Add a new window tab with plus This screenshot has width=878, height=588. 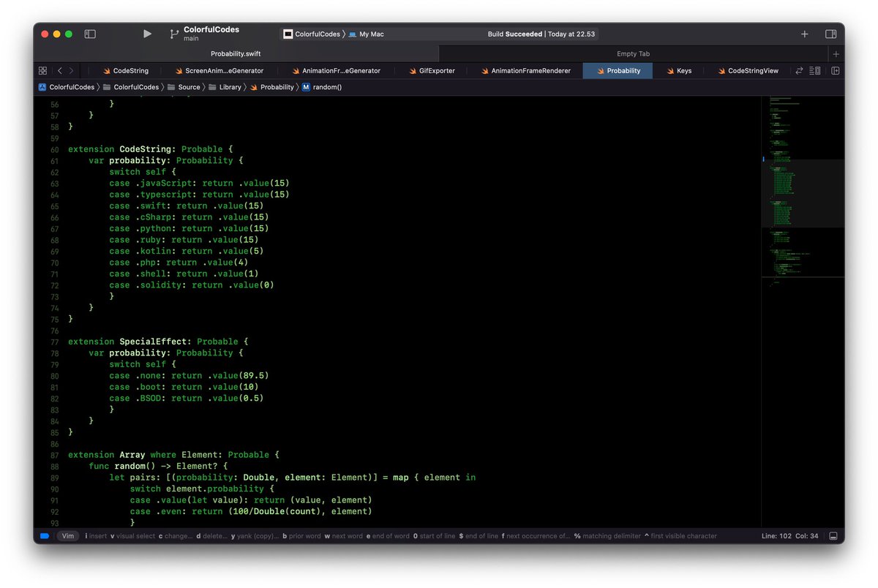coord(836,54)
